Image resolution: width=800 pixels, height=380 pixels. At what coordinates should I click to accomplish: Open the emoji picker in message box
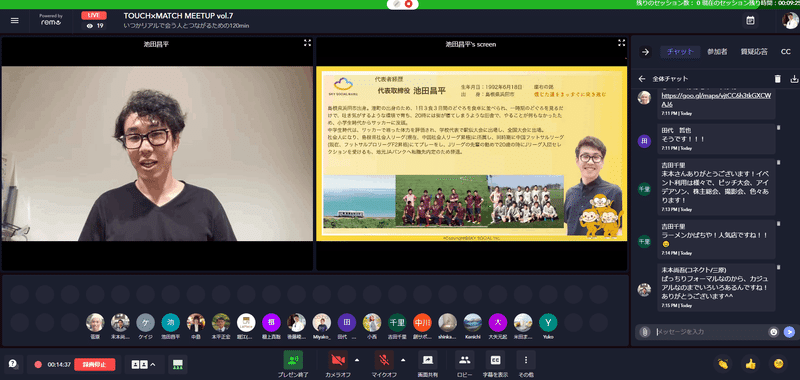(773, 332)
